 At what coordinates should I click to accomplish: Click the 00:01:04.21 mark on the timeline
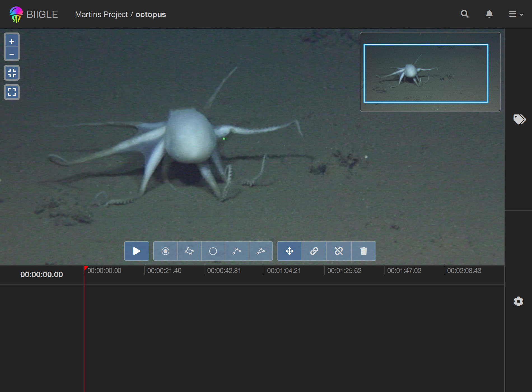tap(284, 271)
